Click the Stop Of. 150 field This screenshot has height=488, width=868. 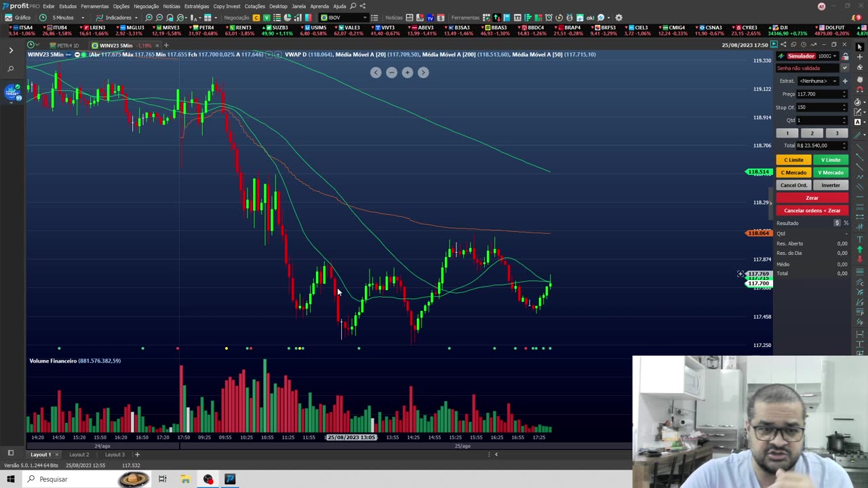point(821,107)
